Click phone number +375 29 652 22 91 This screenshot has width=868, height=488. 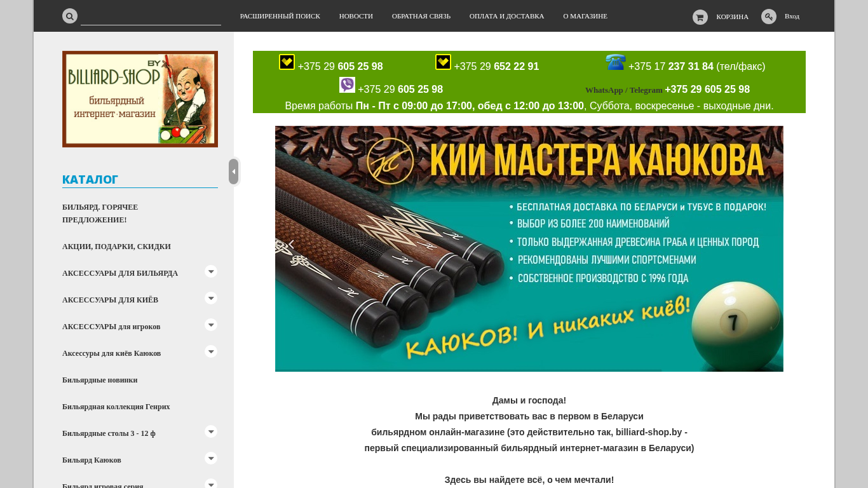(496, 66)
